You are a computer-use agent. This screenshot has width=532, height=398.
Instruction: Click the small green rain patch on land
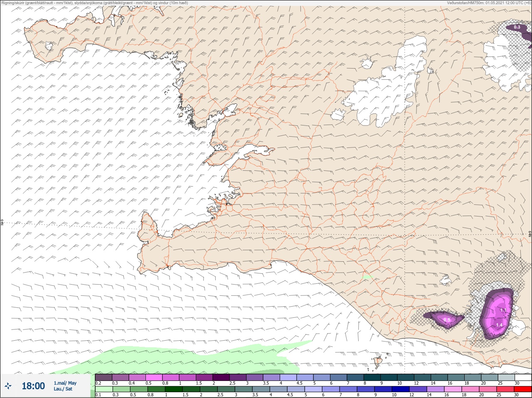point(367,277)
